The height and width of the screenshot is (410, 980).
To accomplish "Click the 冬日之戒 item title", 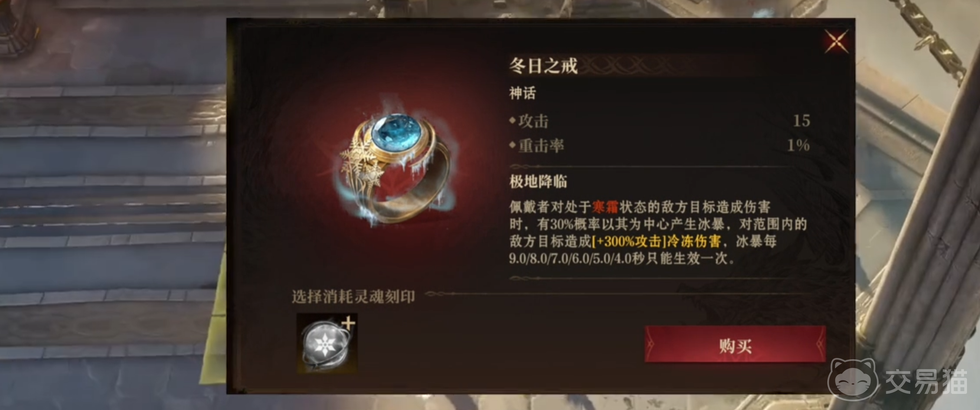I will pyautogui.click(x=543, y=66).
